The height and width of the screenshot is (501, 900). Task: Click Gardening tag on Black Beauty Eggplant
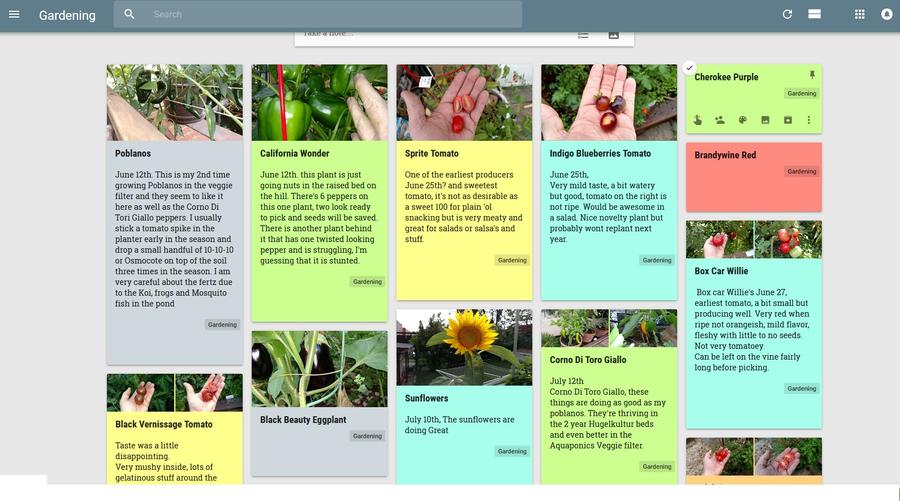point(367,436)
